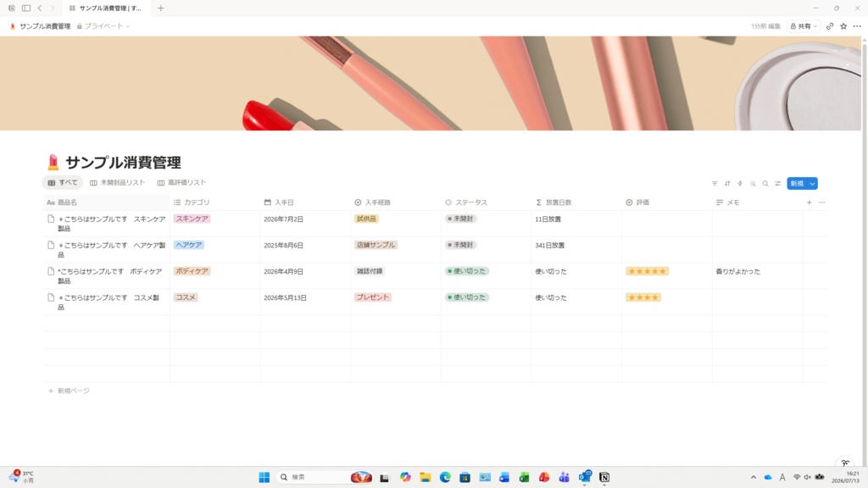Click the 店舗サンプル source tag
868x488 pixels.
(376, 245)
